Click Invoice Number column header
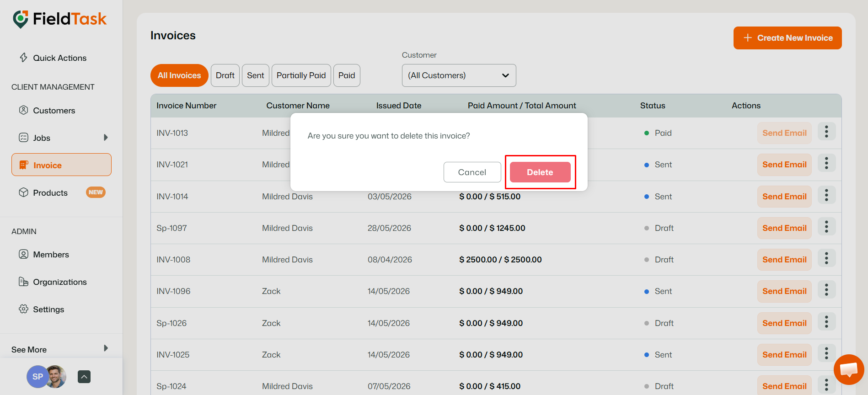Image resolution: width=868 pixels, height=395 pixels. click(x=186, y=106)
